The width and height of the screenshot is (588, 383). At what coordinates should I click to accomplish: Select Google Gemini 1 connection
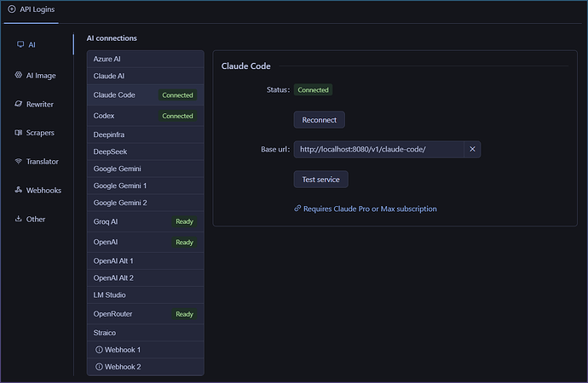pos(146,186)
